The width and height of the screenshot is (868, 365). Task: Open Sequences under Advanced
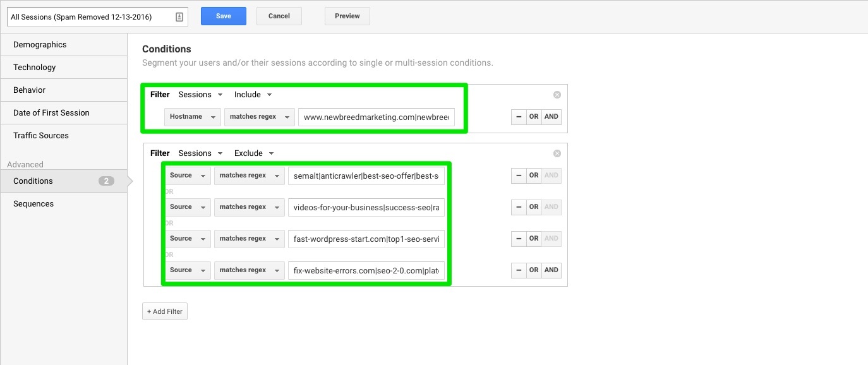pos(33,203)
